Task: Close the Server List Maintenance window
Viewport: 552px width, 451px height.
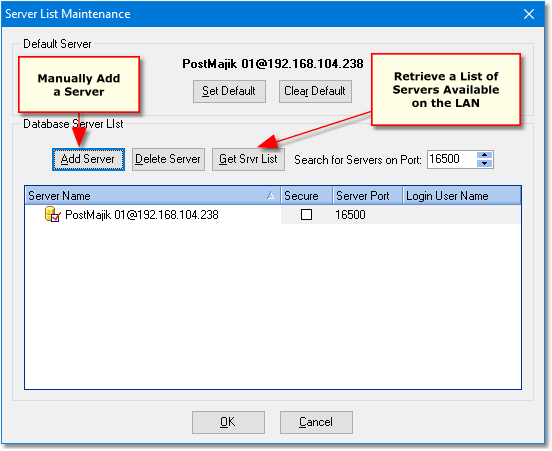Action: point(529,14)
